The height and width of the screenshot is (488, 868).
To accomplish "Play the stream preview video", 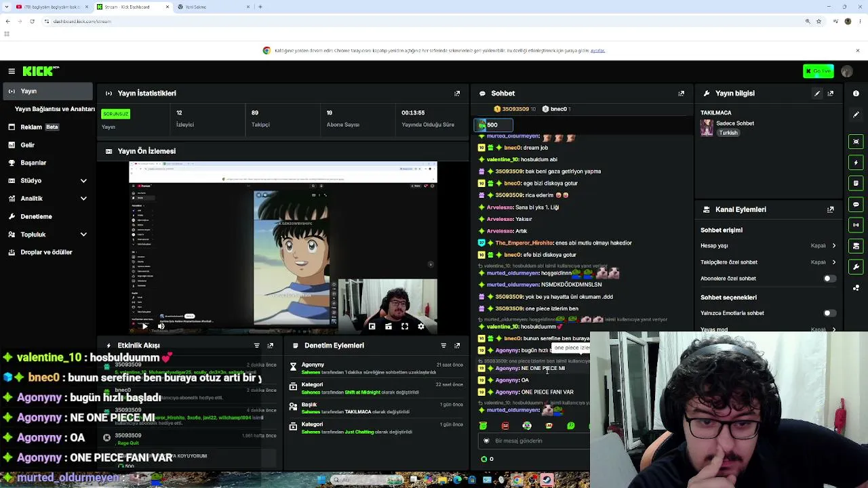I will coord(144,326).
